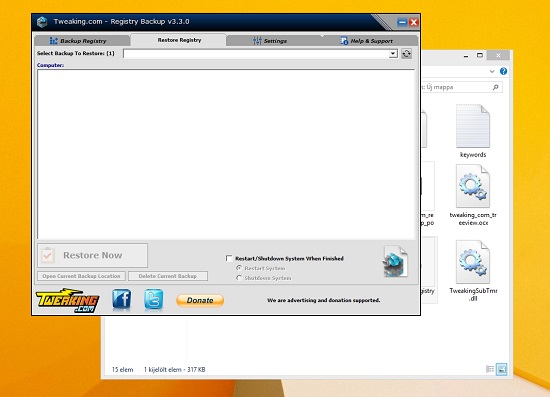Click '1 kijelölt elem - 317 KB' status text
Image resolution: width=550 pixels, height=397 pixels.
click(174, 369)
